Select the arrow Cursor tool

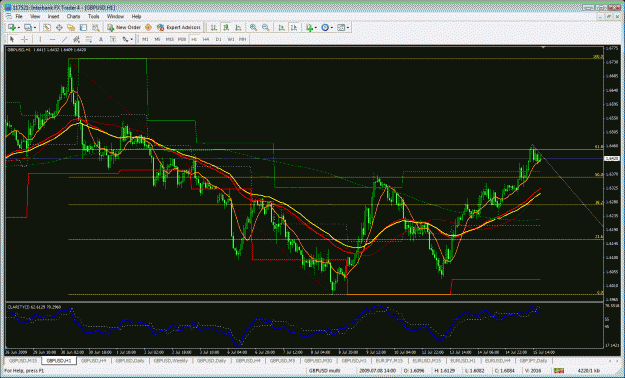click(x=12, y=39)
